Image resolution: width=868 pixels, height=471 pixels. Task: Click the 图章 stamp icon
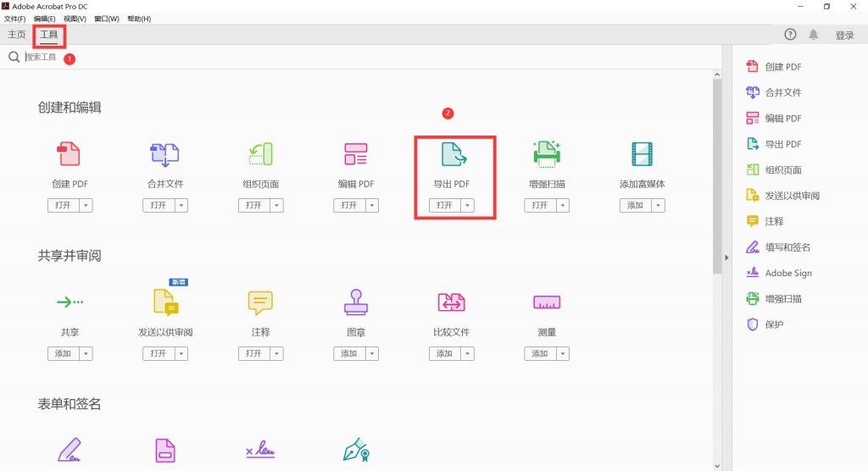(356, 302)
